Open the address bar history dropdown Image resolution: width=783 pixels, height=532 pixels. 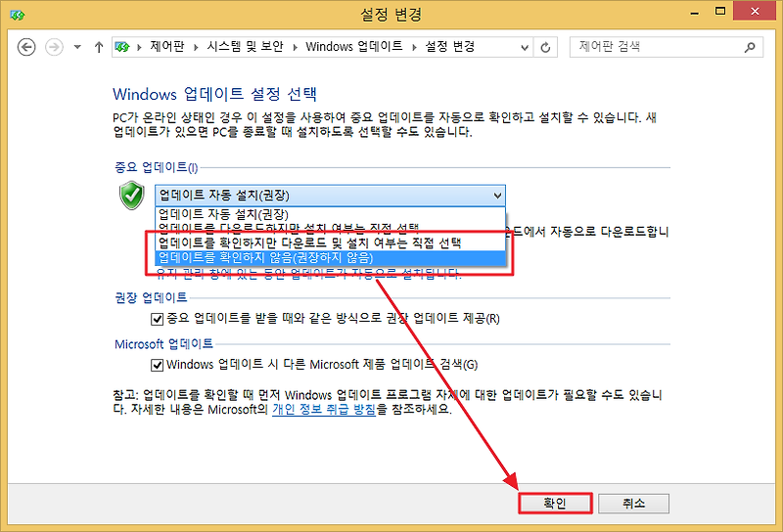click(525, 47)
